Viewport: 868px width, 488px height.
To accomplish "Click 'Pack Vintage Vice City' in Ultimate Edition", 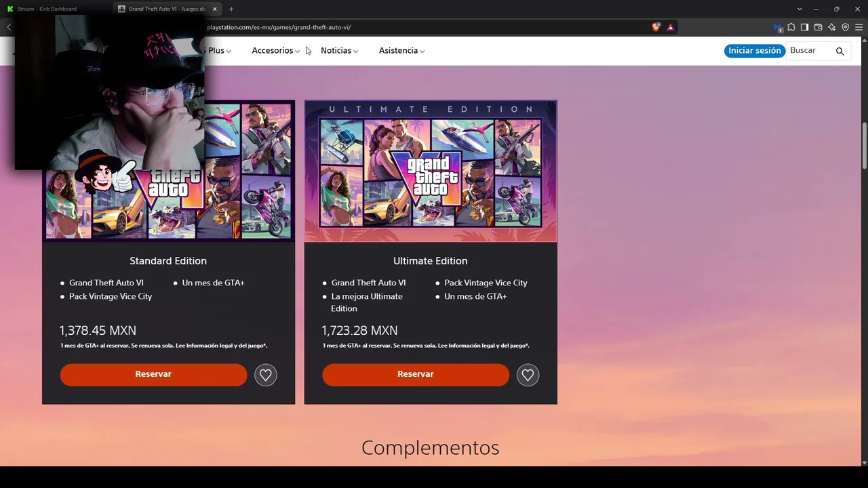I will [486, 283].
